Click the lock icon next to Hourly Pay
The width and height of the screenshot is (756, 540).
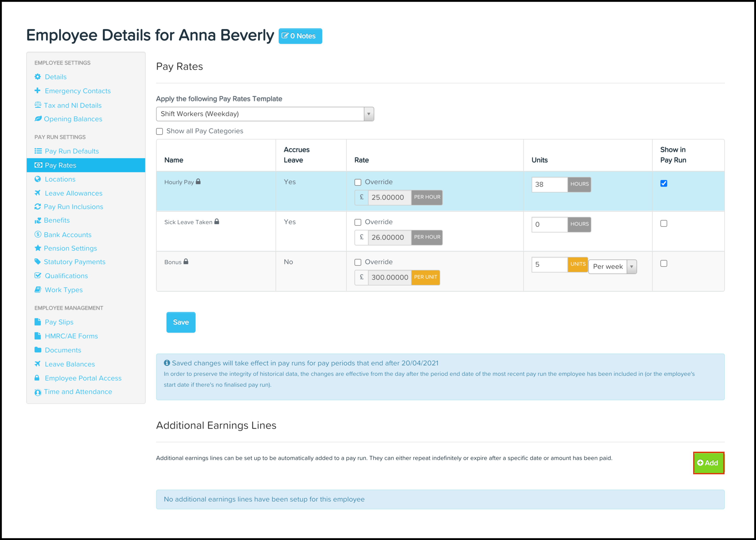click(x=198, y=182)
